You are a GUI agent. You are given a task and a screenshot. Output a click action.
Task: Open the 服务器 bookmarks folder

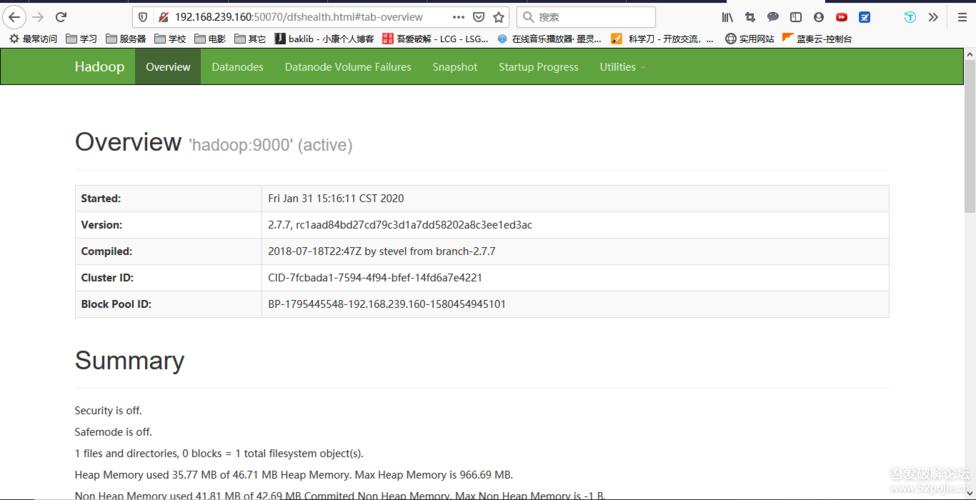[125, 39]
